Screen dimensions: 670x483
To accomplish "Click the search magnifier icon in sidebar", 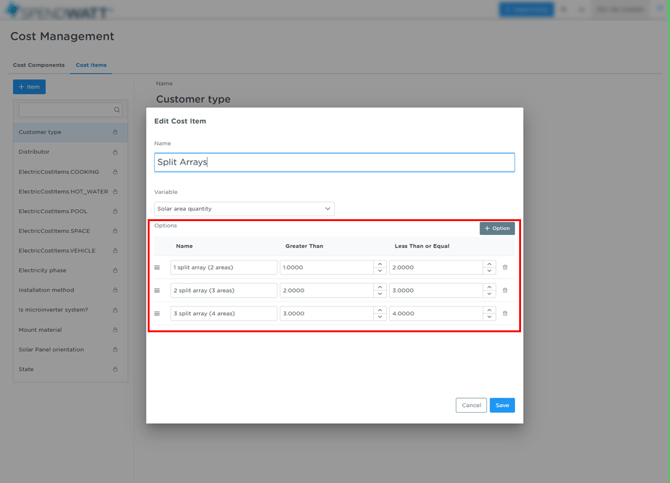I will [117, 110].
